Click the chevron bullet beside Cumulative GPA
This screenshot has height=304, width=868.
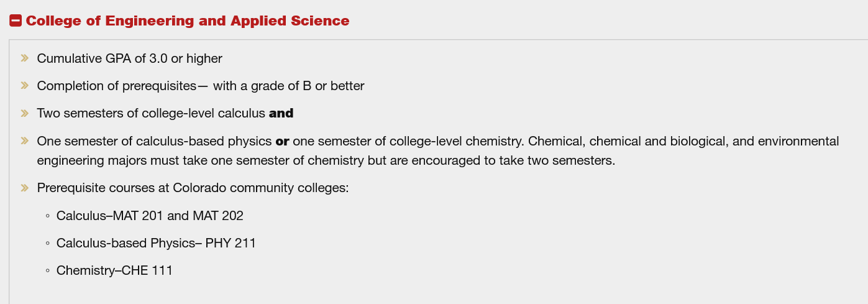(25, 58)
